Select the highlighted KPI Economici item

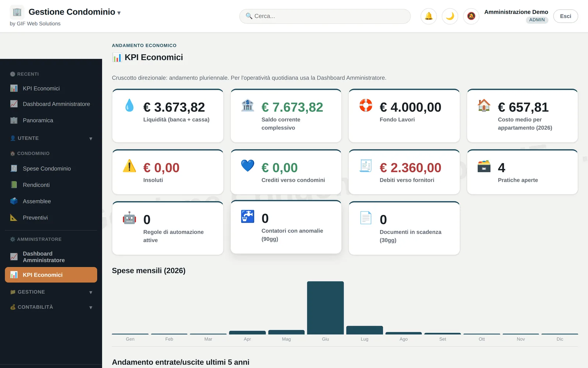51,275
